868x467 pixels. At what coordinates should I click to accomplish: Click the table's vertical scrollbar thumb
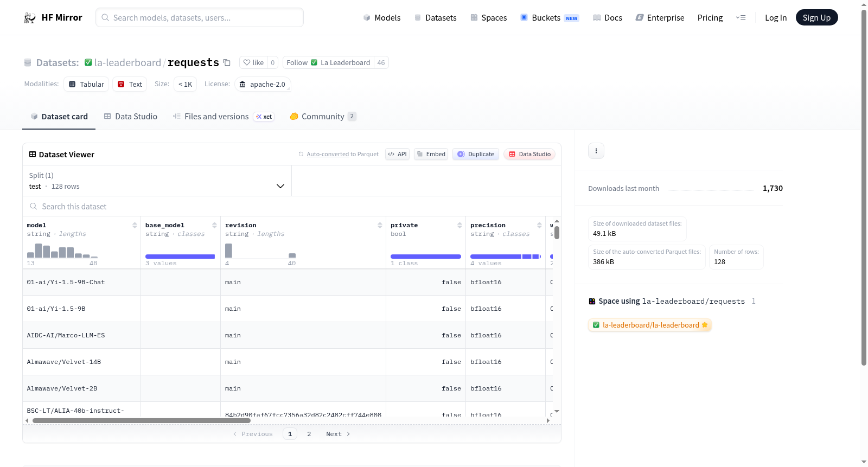point(557,233)
